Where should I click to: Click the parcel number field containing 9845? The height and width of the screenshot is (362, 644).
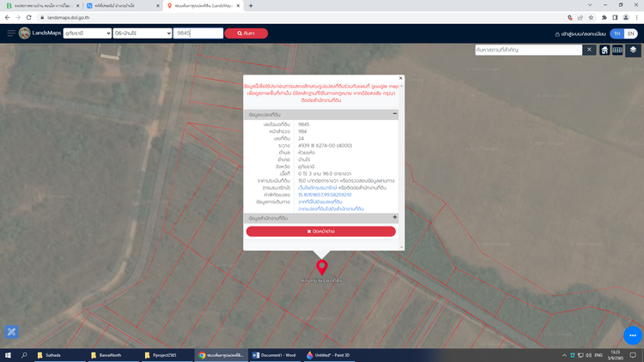click(198, 33)
